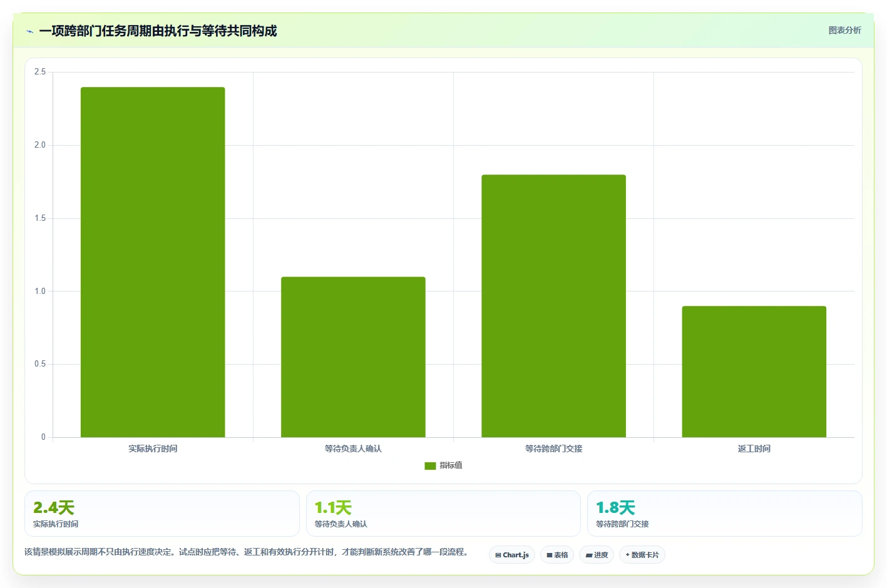This screenshot has height=588, width=887.
Task: Toggle the 指标值 legend color box
Action: [x=430, y=465]
